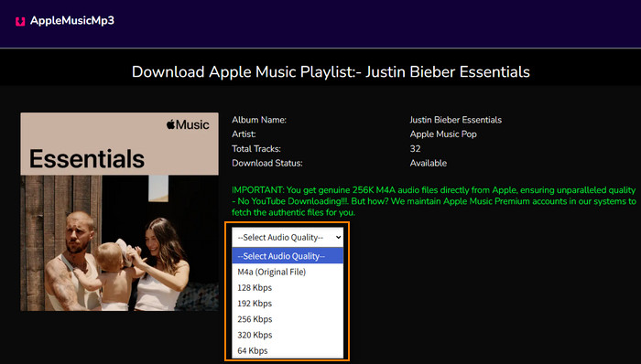Click the download status value Available
Screen dimensions: 641x364
pos(429,163)
